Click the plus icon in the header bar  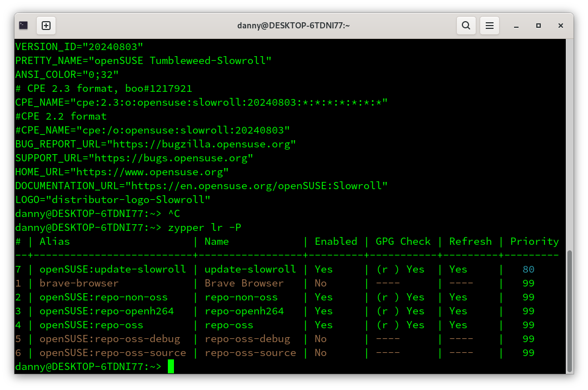point(46,25)
